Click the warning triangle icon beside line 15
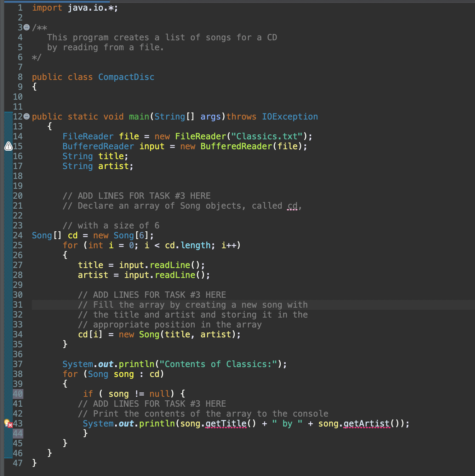The image size is (475, 476). coord(8,146)
